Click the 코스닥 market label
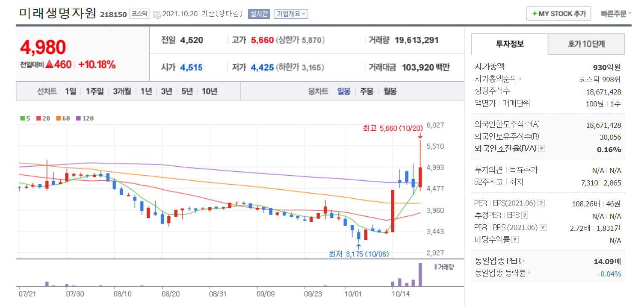The height and width of the screenshot is (306, 644). [140, 14]
